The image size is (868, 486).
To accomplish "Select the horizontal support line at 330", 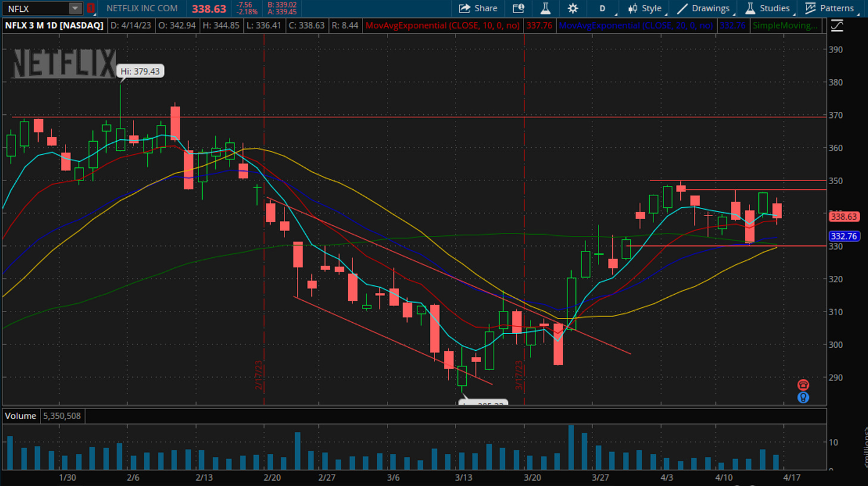I will click(727, 245).
